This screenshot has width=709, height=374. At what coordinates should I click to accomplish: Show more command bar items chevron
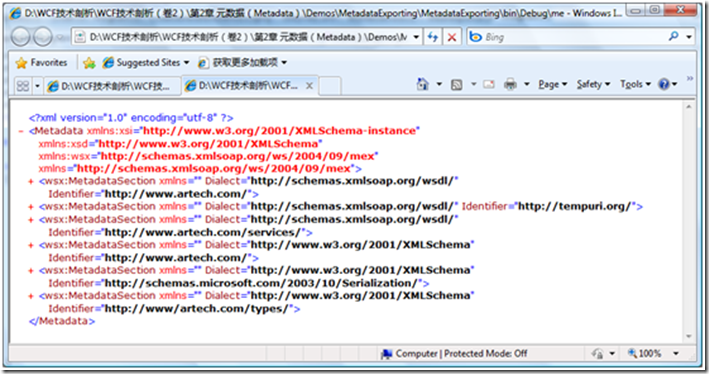(690, 79)
